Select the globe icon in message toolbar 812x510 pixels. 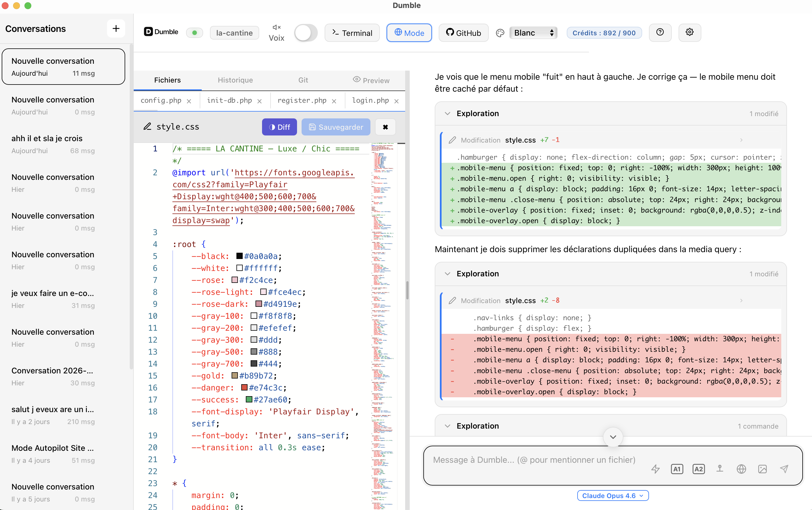pyautogui.click(x=741, y=469)
